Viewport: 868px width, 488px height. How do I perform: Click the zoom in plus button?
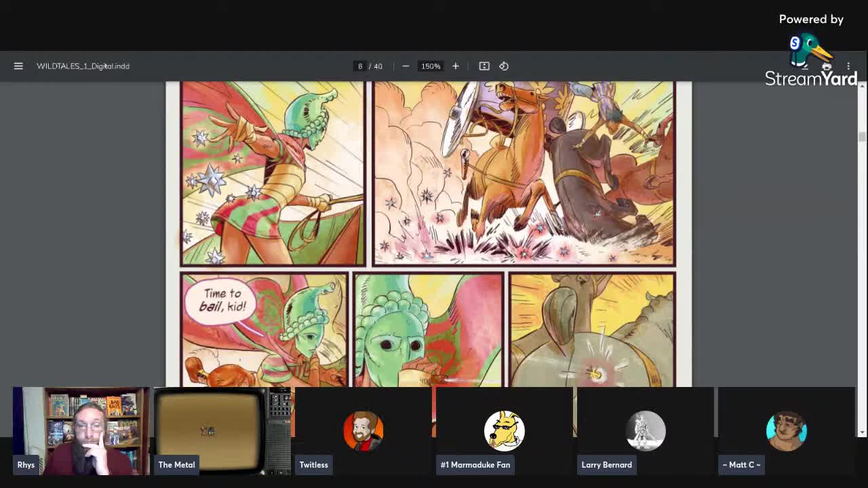[x=456, y=66]
